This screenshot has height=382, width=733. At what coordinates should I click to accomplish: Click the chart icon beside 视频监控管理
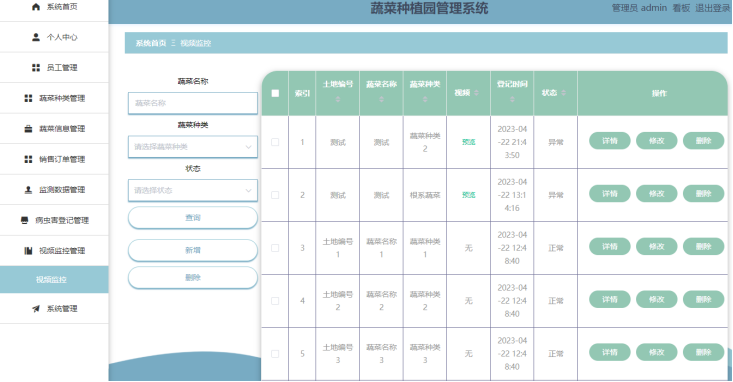pyautogui.click(x=28, y=251)
